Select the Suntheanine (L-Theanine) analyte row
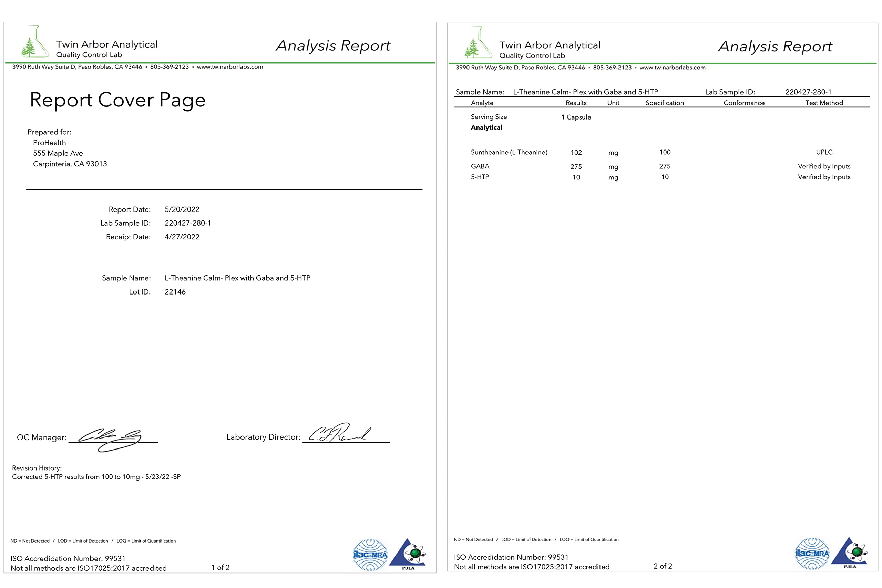882x588 pixels. 509,152
